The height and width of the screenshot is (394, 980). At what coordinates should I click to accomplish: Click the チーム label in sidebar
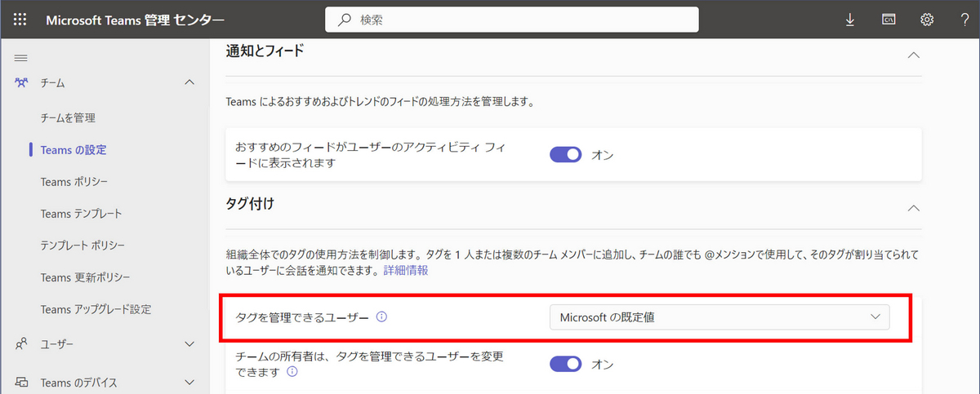coord(53,82)
